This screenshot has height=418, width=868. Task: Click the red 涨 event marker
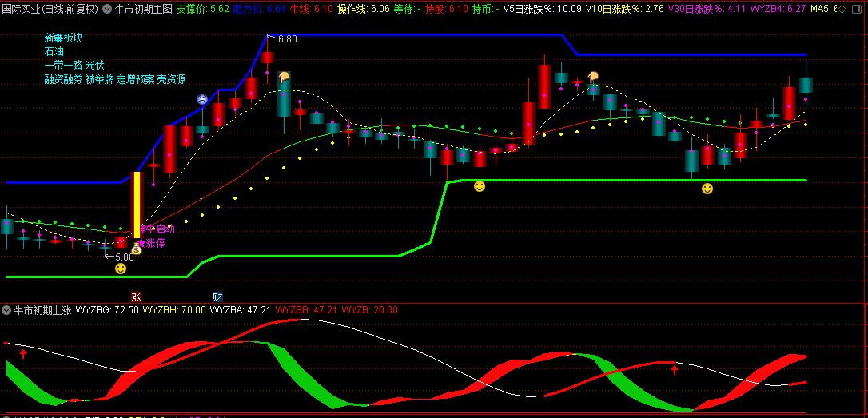136,297
